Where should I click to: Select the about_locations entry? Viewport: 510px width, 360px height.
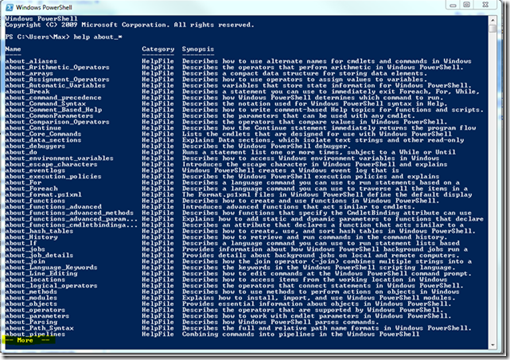click(x=35, y=280)
